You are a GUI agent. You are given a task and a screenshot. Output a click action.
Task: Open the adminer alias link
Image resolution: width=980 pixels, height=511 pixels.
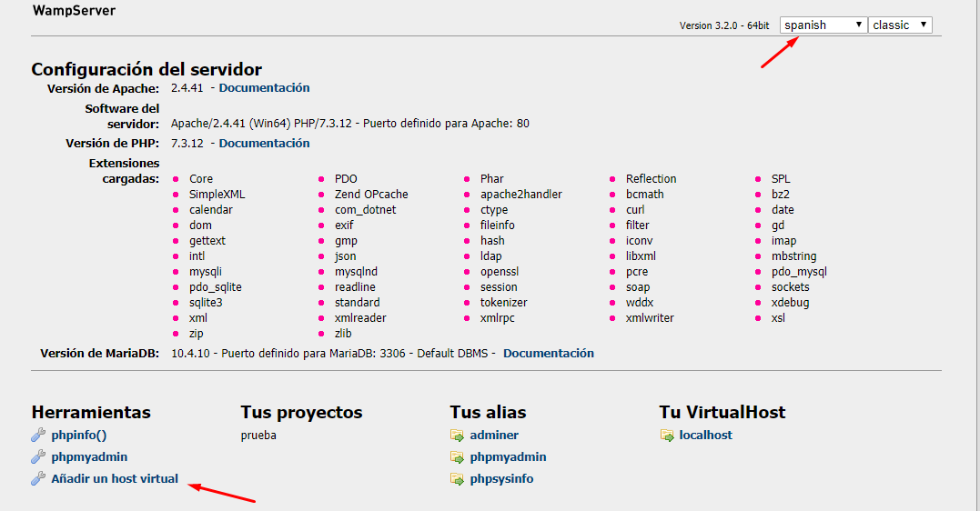pyautogui.click(x=494, y=436)
